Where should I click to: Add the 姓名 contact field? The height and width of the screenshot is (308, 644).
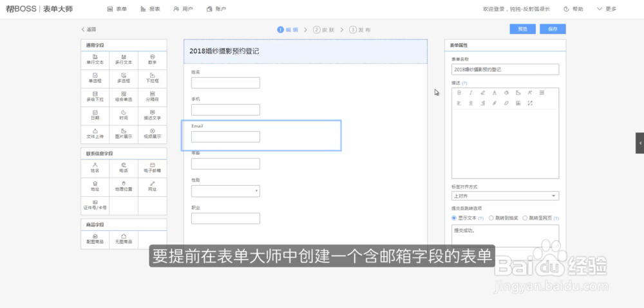(x=95, y=168)
